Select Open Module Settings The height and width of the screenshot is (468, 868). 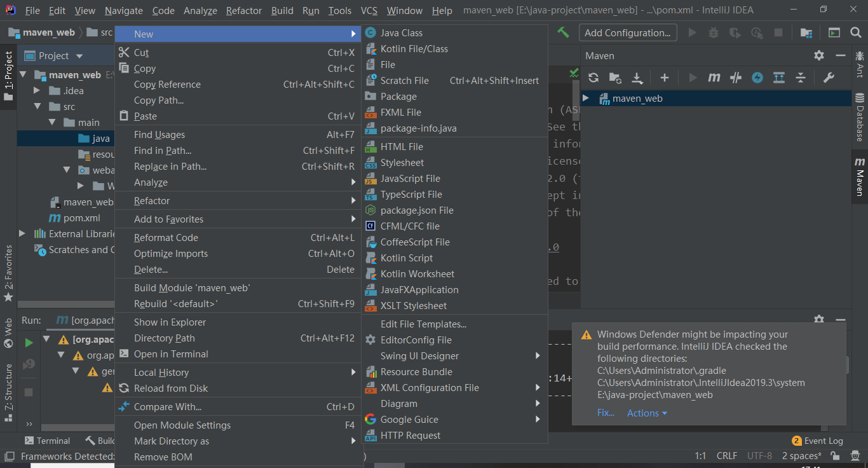[x=238, y=425]
